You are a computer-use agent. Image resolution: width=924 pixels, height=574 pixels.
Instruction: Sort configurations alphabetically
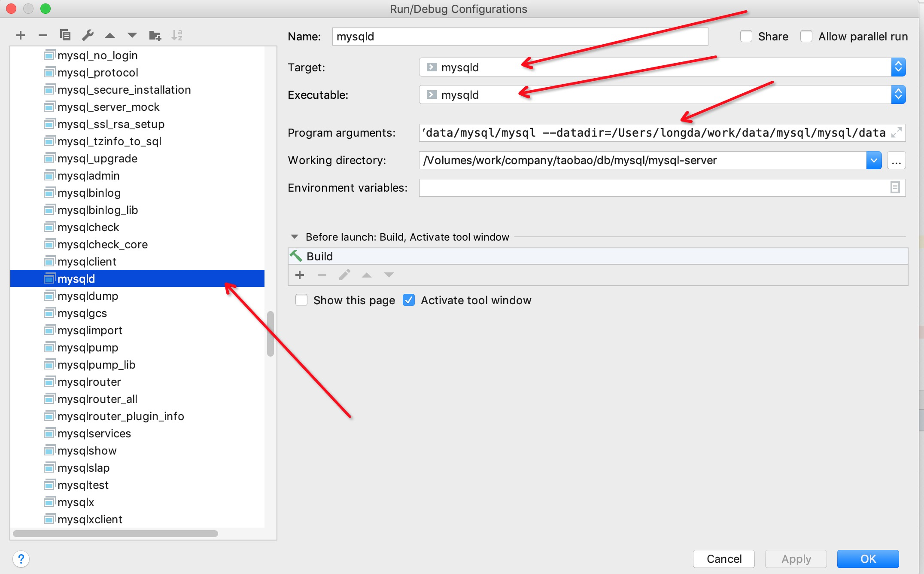(x=177, y=35)
